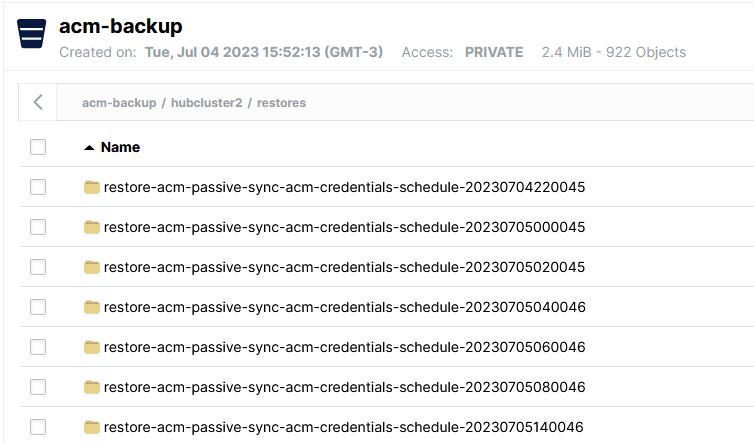
Task: Sort by the Name column arrow
Action: pyautogui.click(x=89, y=147)
